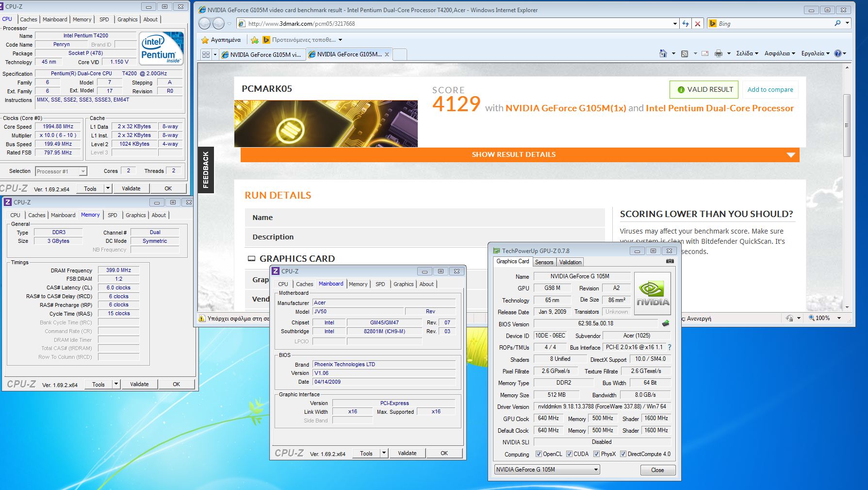The image size is (868, 490).
Task: Open the IE Help question mark icon
Action: (x=838, y=53)
